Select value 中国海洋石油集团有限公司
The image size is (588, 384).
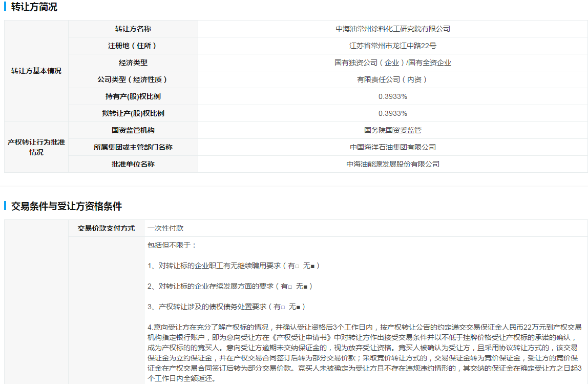393,147
